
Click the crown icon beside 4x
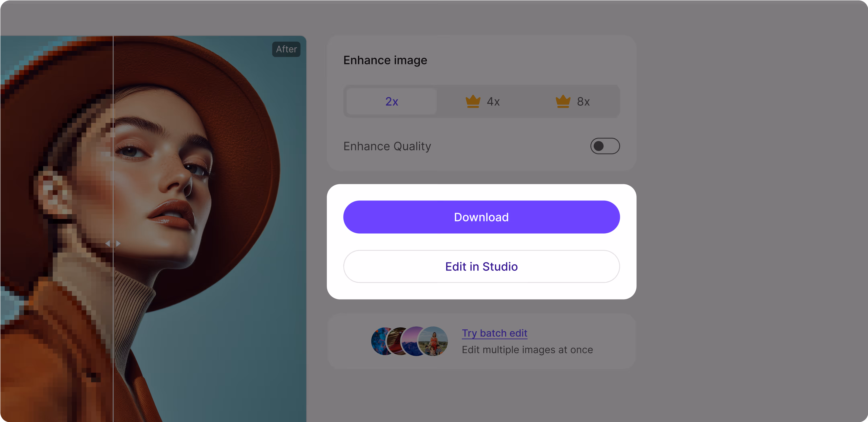(x=473, y=101)
